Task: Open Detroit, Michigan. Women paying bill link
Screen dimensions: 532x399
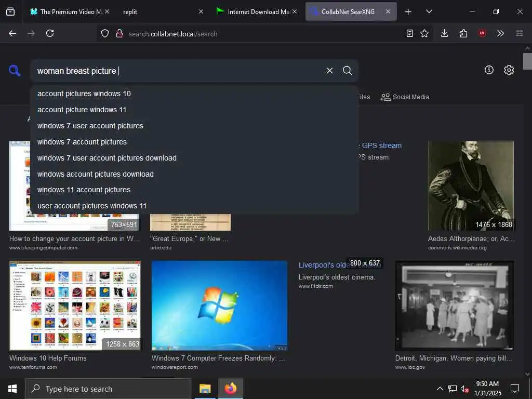Action: (454, 358)
